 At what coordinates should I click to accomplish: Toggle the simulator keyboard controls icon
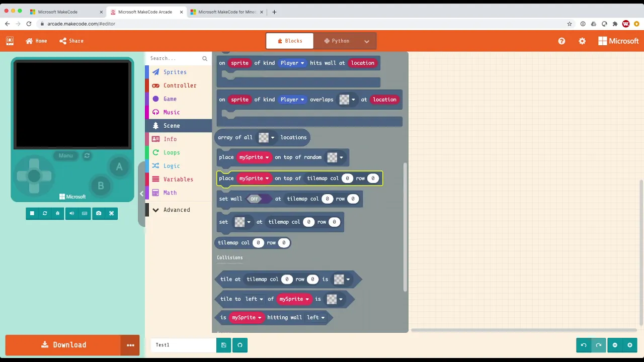point(85,213)
